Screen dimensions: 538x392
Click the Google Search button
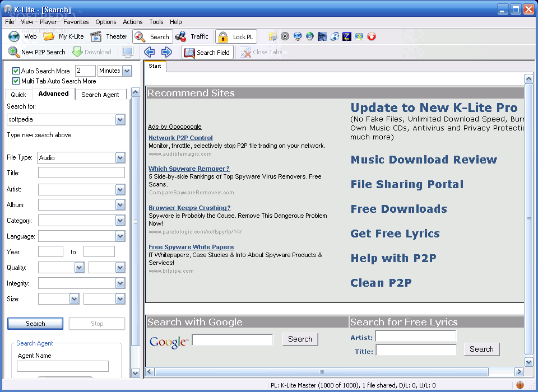pos(300,339)
